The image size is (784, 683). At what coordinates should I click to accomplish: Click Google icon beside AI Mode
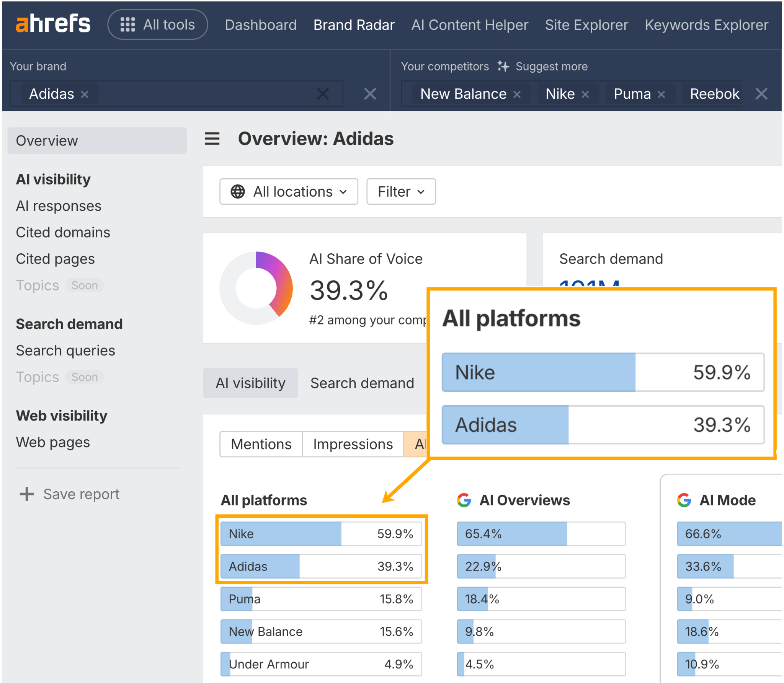tap(684, 500)
